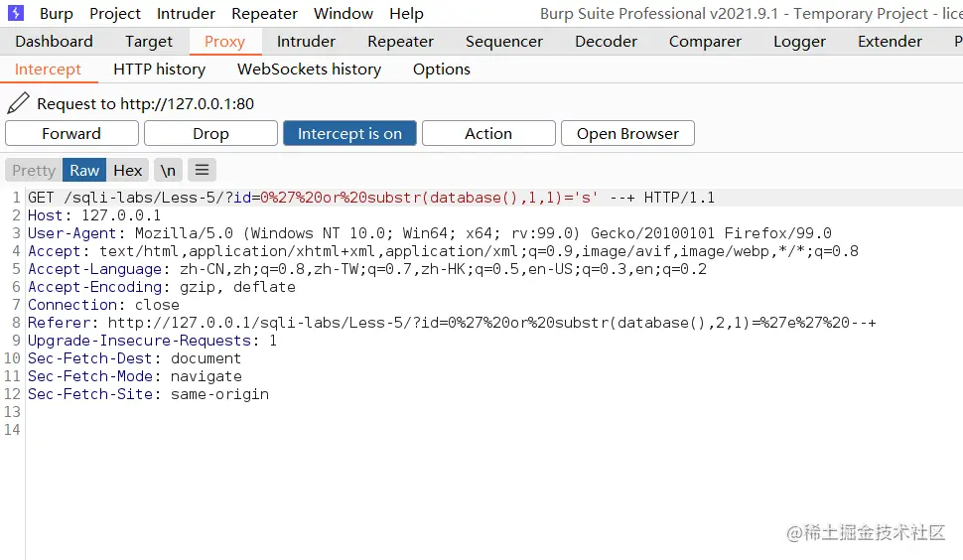This screenshot has height=560, width=963.
Task: Open the HTTP history sub-tab
Action: (x=160, y=70)
